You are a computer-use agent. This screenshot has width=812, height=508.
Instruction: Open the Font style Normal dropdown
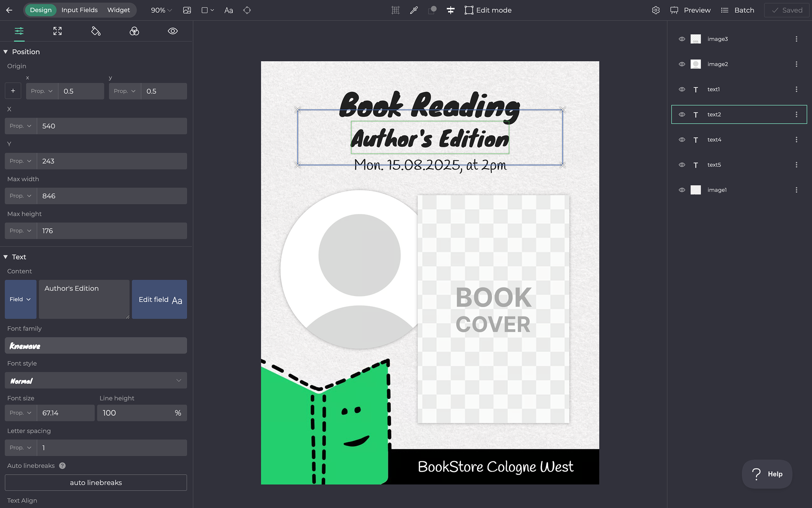point(96,380)
